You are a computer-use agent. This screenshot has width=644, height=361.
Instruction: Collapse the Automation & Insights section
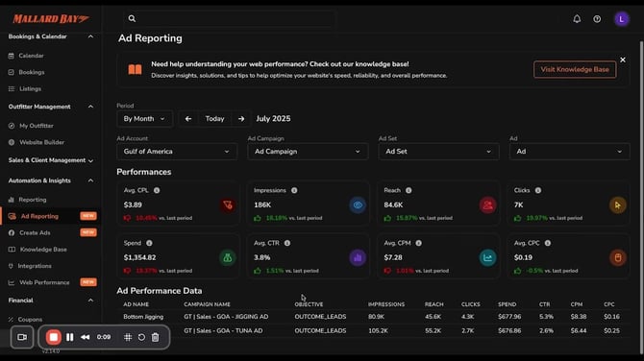(x=90, y=180)
